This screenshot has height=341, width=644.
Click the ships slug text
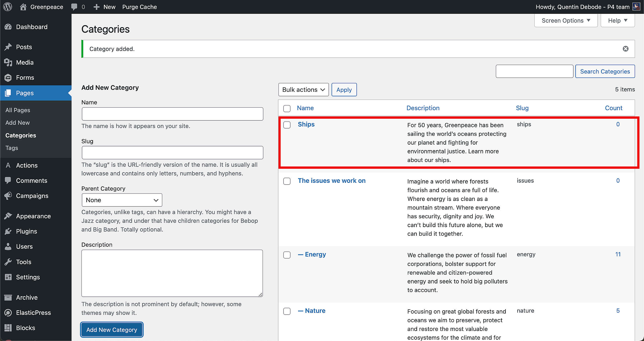pyautogui.click(x=524, y=124)
